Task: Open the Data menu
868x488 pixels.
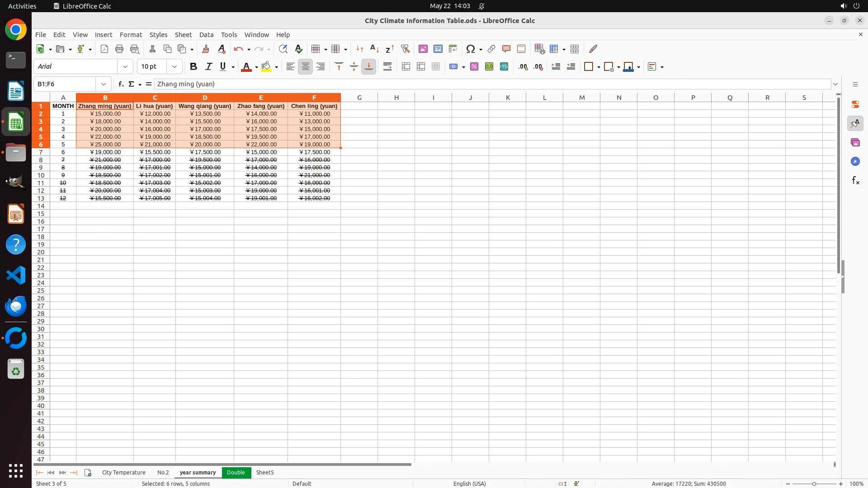Action: [206, 34]
